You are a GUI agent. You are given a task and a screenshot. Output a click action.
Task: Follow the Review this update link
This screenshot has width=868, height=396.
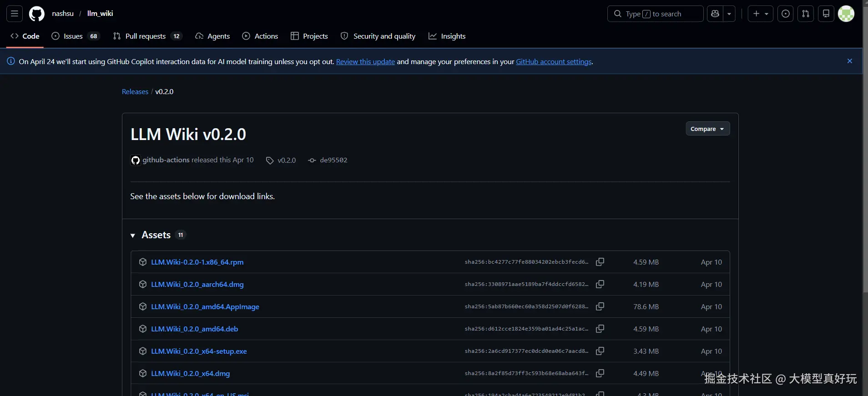point(365,61)
